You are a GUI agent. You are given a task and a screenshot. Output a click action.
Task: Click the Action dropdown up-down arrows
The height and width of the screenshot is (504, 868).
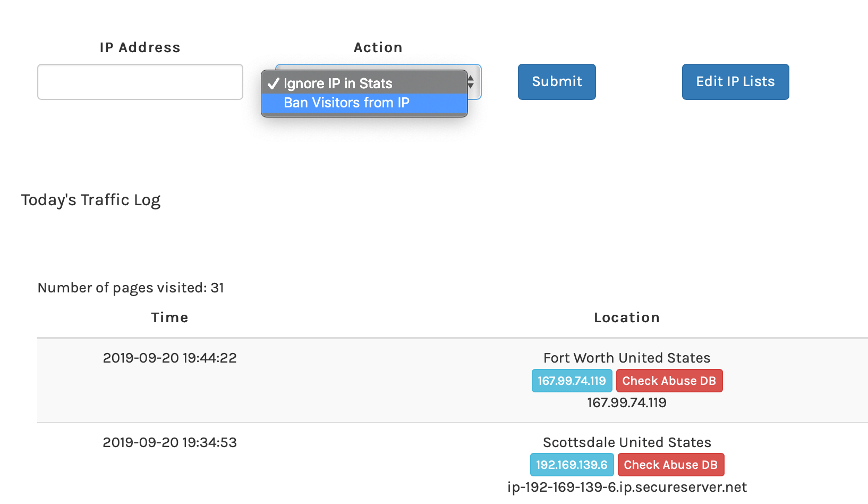tap(471, 82)
